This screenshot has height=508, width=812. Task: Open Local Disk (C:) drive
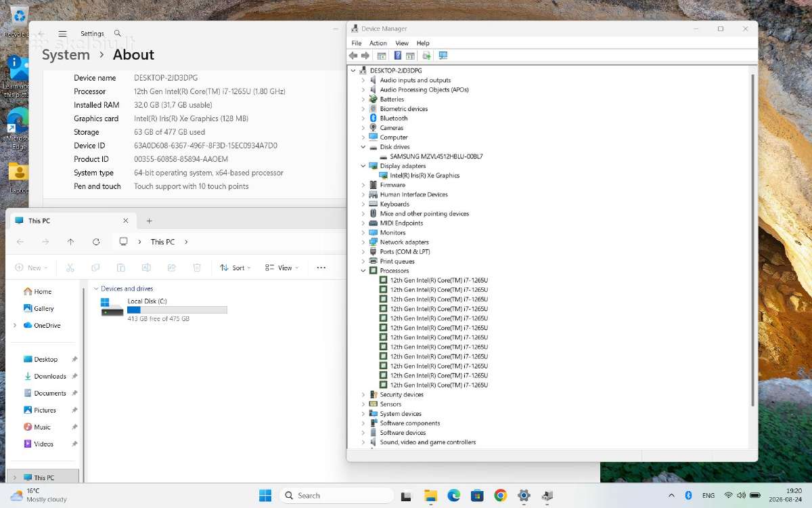[164, 310]
